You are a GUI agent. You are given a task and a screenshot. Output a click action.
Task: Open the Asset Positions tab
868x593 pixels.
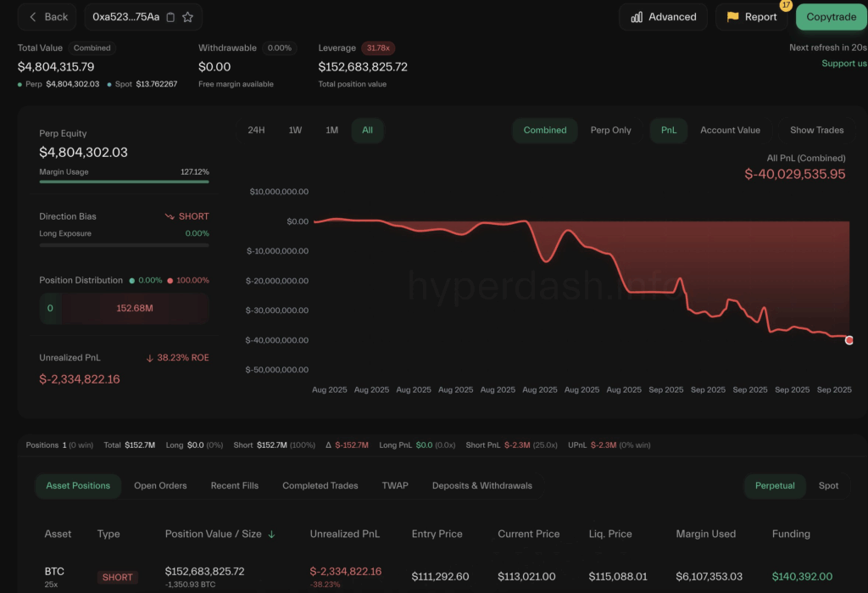coord(78,486)
